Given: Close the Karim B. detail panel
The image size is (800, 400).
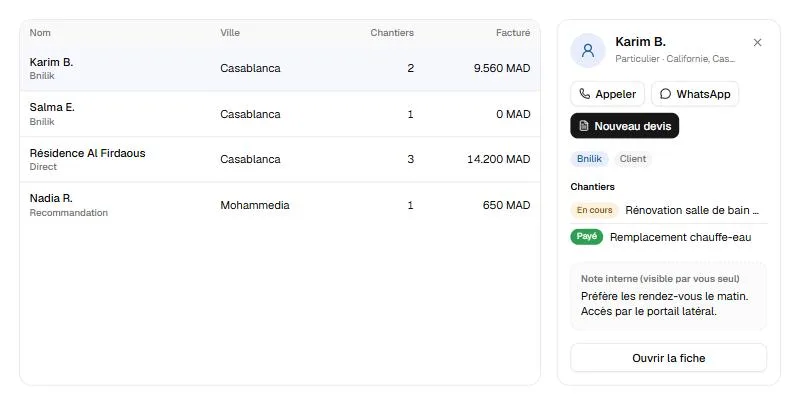Looking at the screenshot, I should [757, 42].
